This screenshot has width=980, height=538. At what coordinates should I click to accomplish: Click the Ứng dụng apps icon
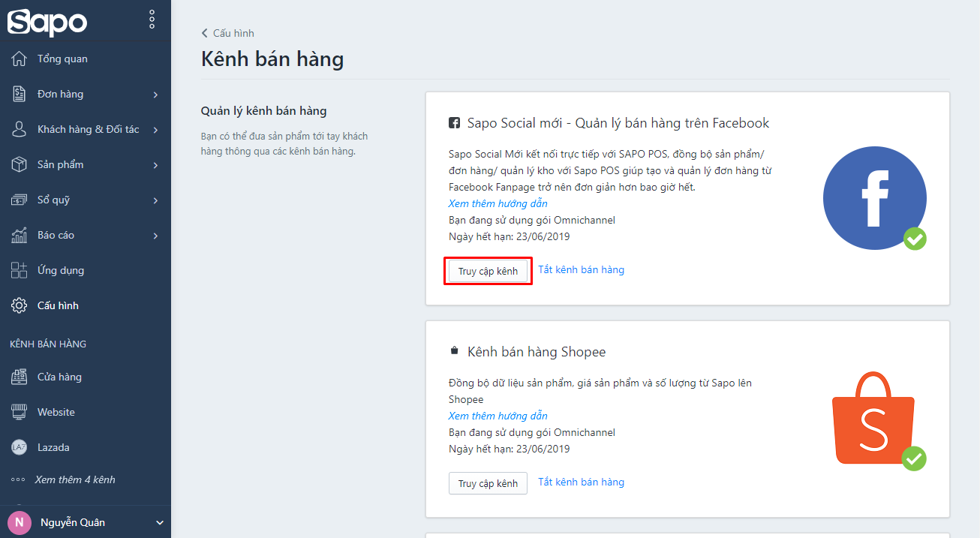tap(20, 270)
